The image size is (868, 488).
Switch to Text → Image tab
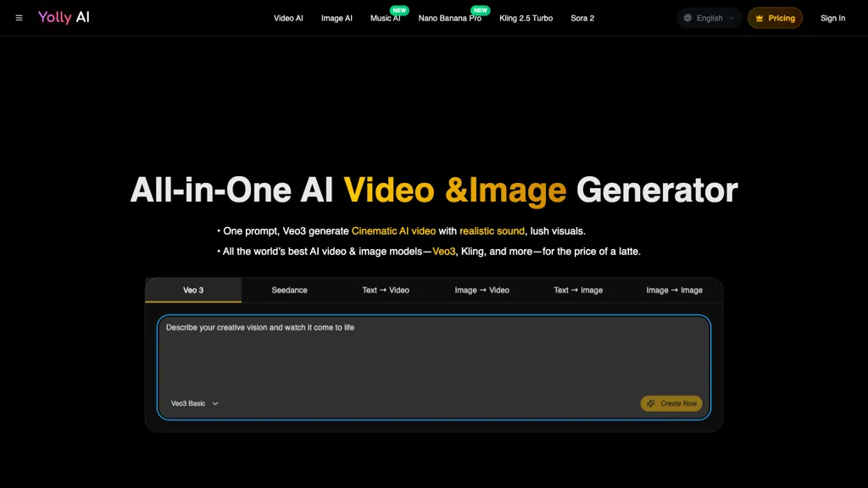click(578, 290)
